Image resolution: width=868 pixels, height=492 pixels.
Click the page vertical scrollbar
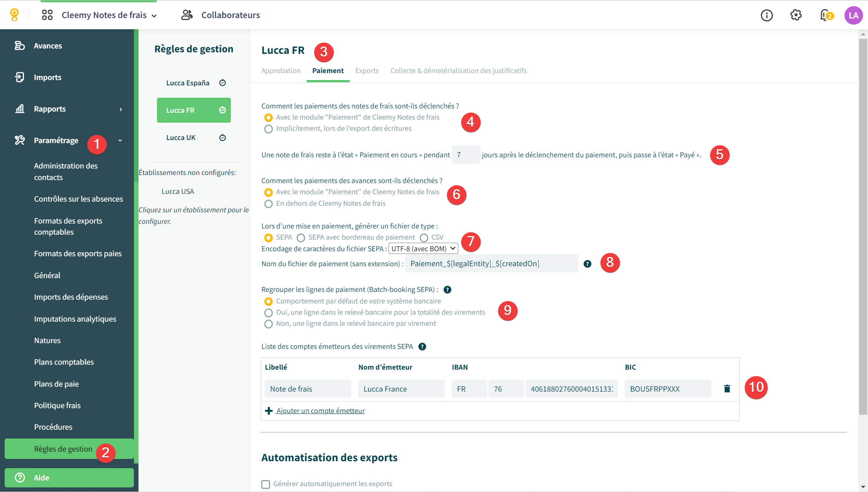tap(863, 227)
